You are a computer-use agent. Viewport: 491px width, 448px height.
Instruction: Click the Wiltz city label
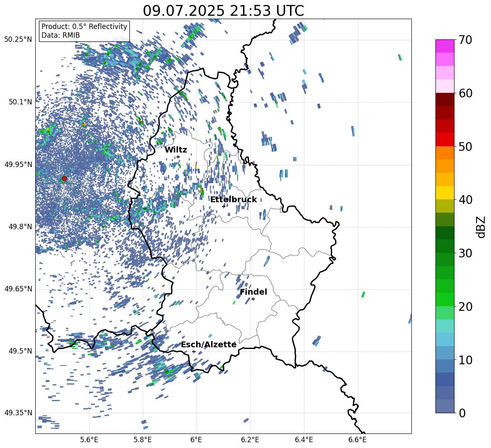pos(176,150)
